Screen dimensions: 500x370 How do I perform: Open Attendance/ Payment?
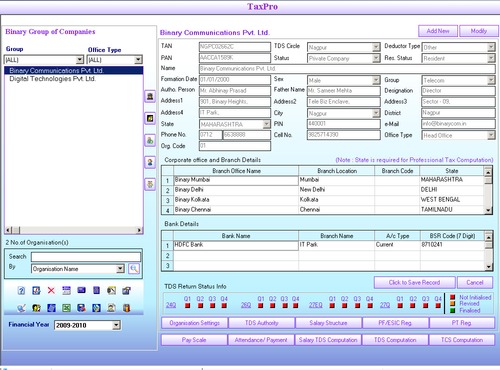pyautogui.click(x=261, y=340)
